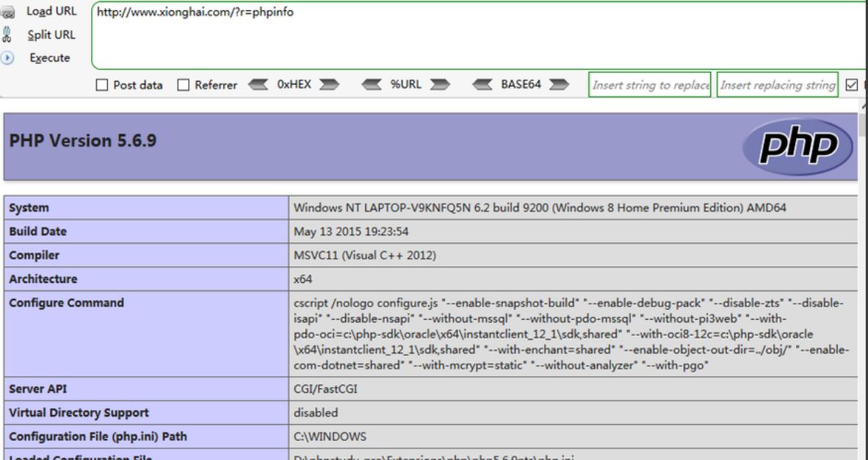Click the Split URL icon
The image size is (868, 460).
[6, 35]
